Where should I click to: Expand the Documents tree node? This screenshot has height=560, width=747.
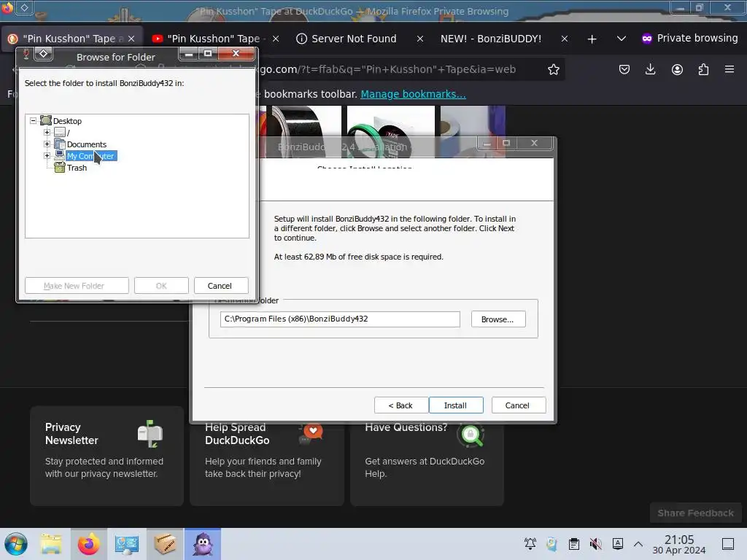tap(47, 144)
